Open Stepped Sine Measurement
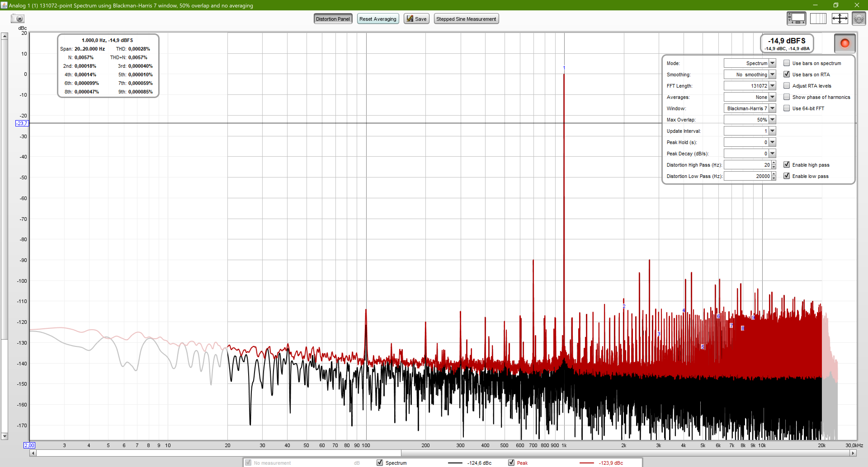The width and height of the screenshot is (868, 467). pyautogui.click(x=466, y=19)
